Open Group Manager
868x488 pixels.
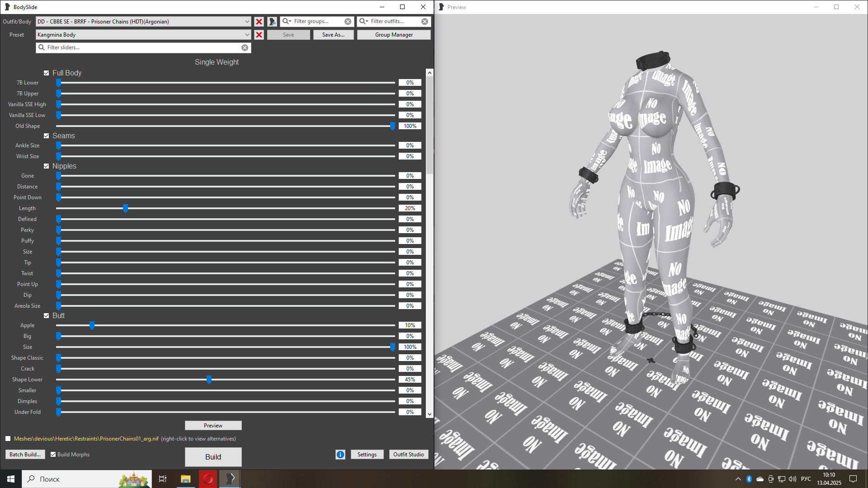pyautogui.click(x=393, y=35)
